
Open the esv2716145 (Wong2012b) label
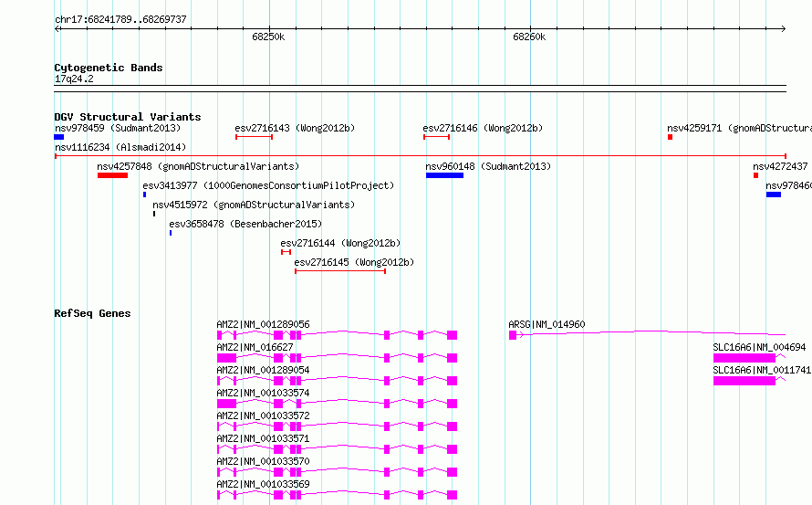[x=354, y=262]
